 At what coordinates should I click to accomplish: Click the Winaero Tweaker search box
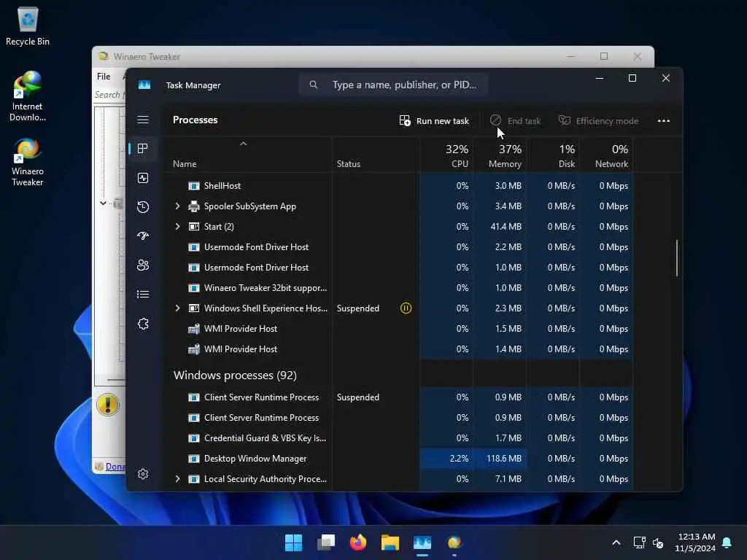109,95
